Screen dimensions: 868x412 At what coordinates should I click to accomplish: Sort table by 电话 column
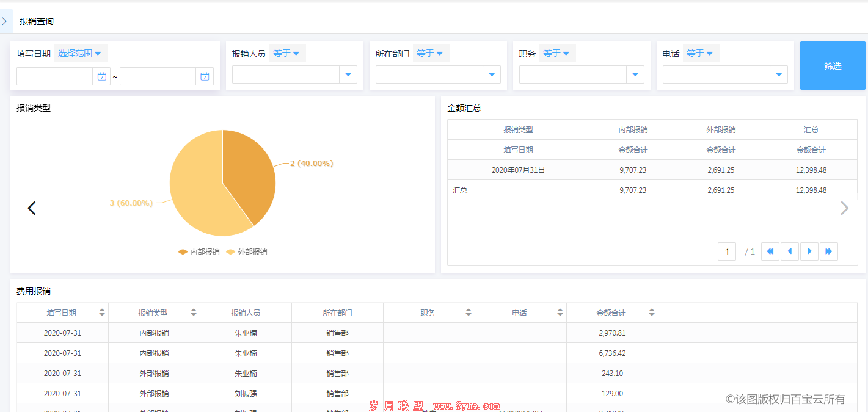tap(560, 313)
